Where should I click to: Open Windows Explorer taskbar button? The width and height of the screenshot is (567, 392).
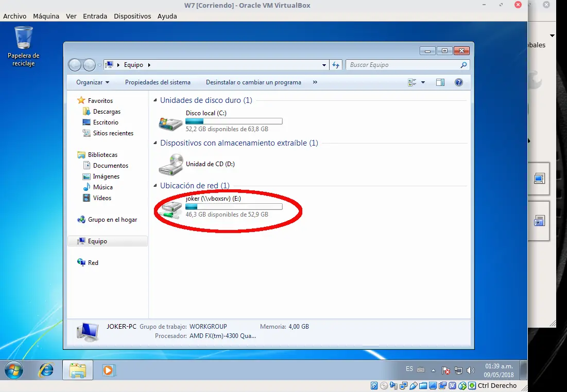[x=78, y=370]
